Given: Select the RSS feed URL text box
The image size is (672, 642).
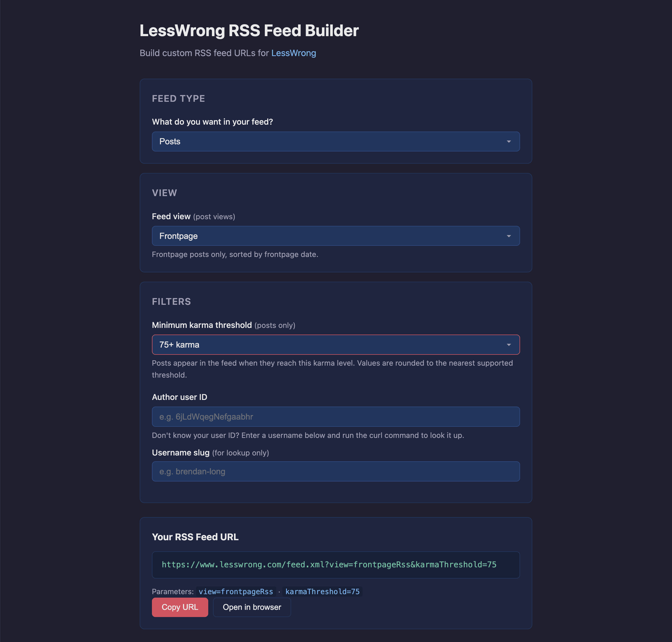Looking at the screenshot, I should (335, 565).
